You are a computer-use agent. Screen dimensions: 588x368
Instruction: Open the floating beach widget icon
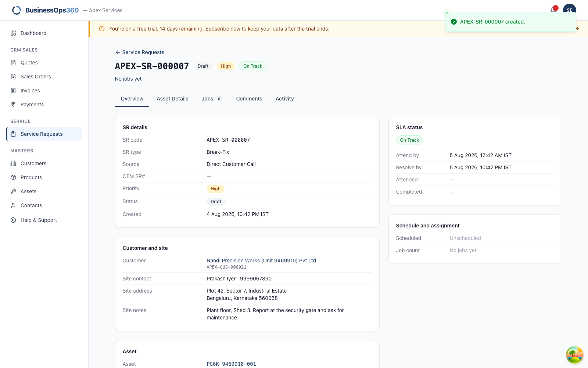pos(574,355)
